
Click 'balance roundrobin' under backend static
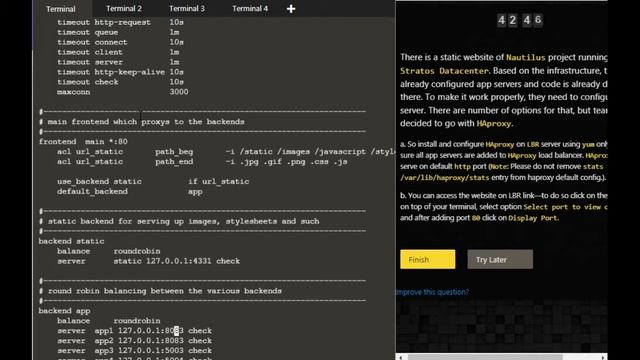[x=109, y=251]
